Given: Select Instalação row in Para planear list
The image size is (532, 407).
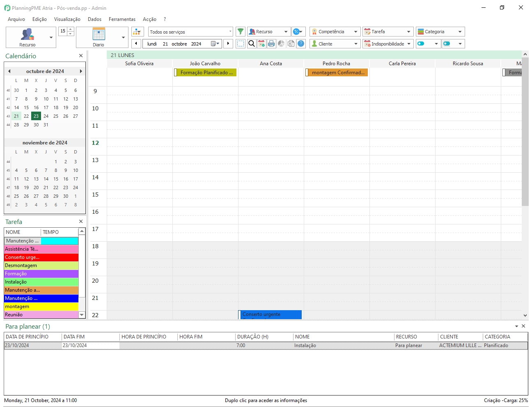Looking at the screenshot, I should 266,345.
